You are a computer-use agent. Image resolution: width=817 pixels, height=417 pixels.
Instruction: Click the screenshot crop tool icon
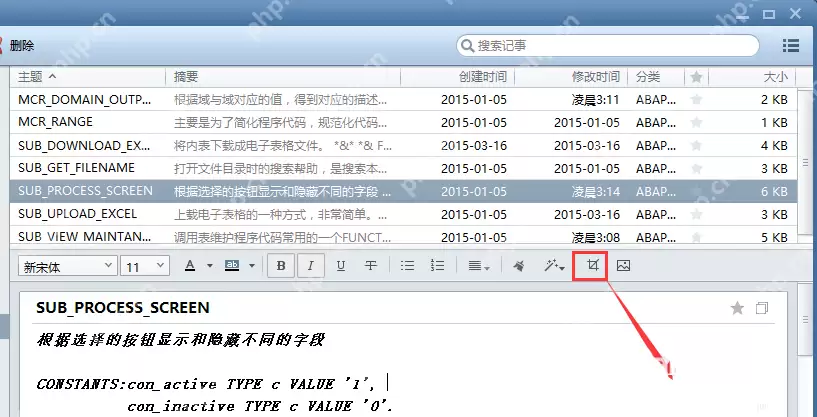[592, 266]
